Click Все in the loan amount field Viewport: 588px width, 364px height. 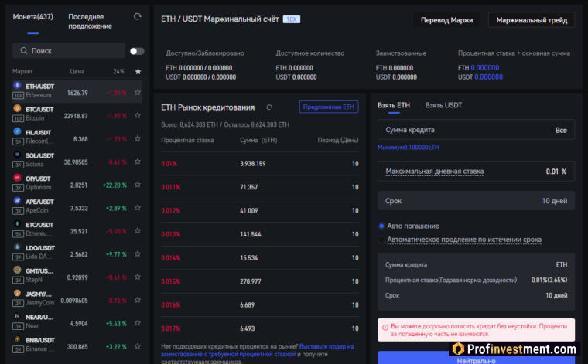tap(561, 131)
